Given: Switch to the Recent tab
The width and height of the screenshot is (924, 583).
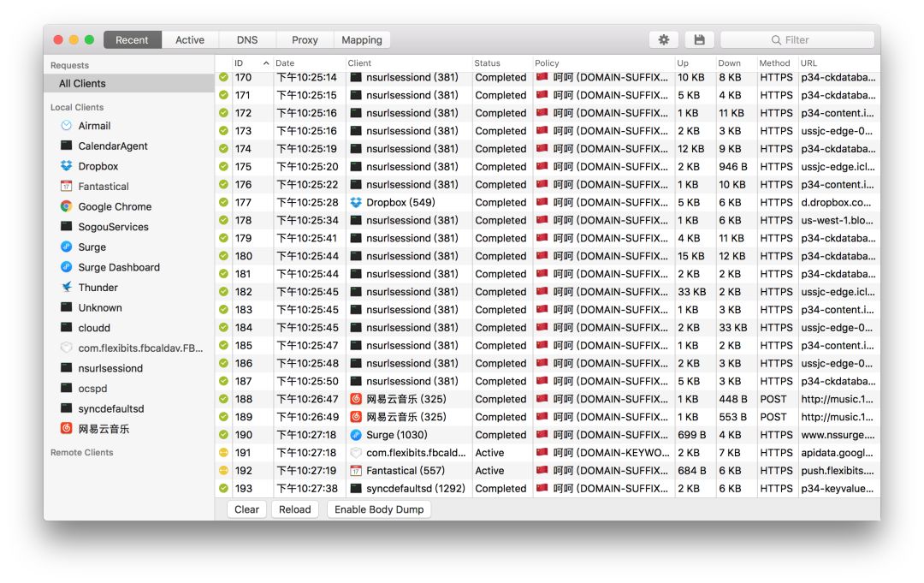Looking at the screenshot, I should click(132, 39).
